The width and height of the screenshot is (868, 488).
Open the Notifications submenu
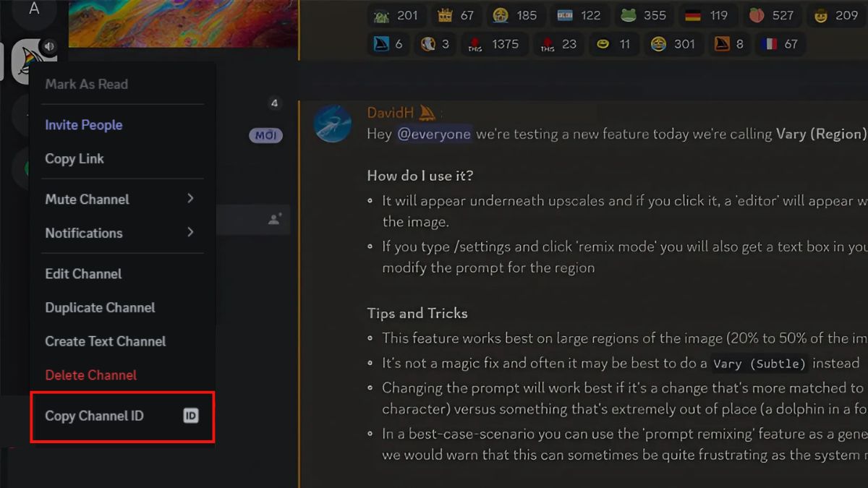click(x=122, y=233)
